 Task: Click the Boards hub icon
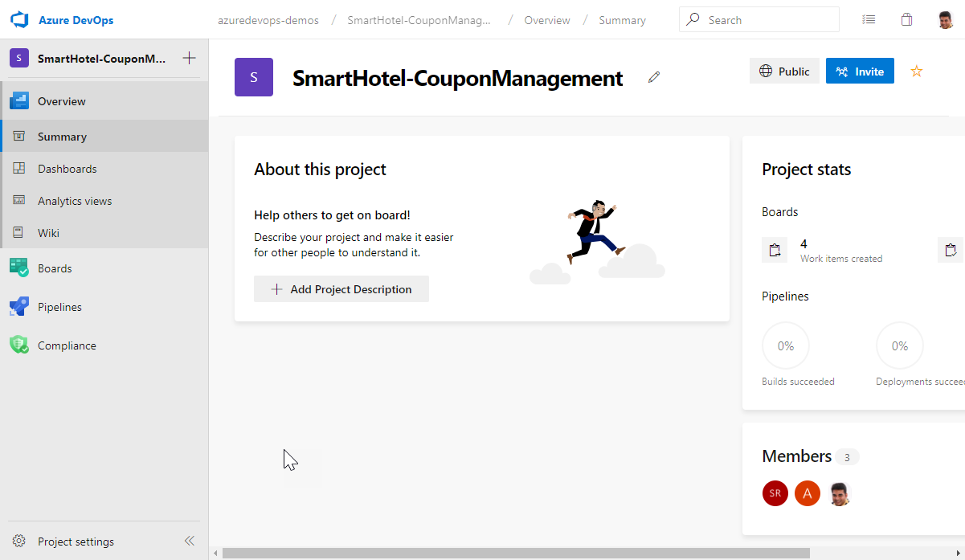tap(19, 268)
